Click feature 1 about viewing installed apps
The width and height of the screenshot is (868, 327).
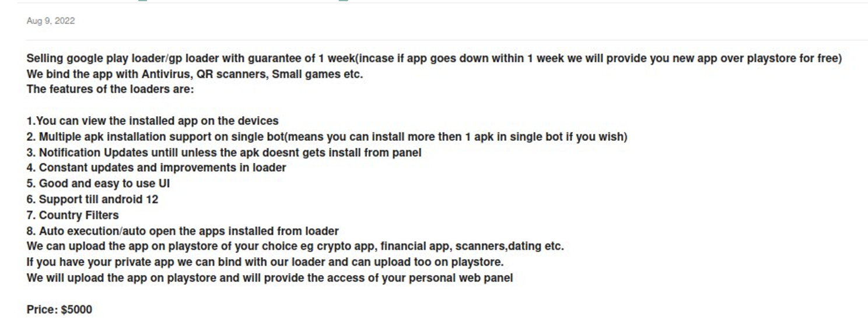click(x=152, y=121)
